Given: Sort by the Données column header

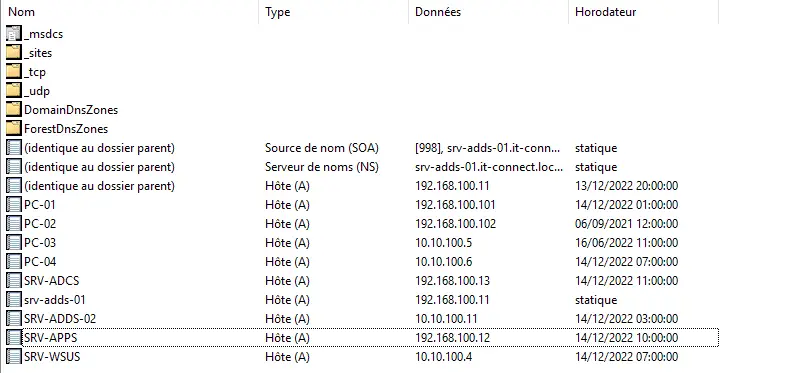Looking at the screenshot, I should coord(489,12).
